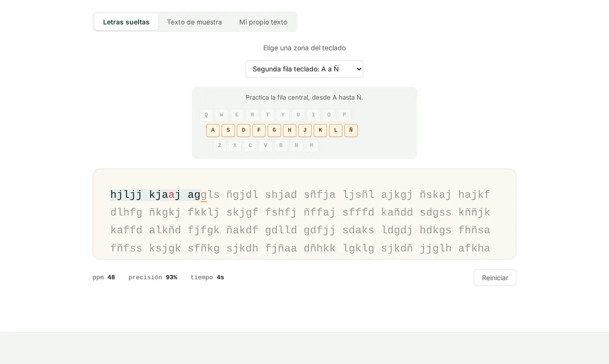The image size is (609, 364).
Task: Click the word afkha
Action: click(x=474, y=249)
